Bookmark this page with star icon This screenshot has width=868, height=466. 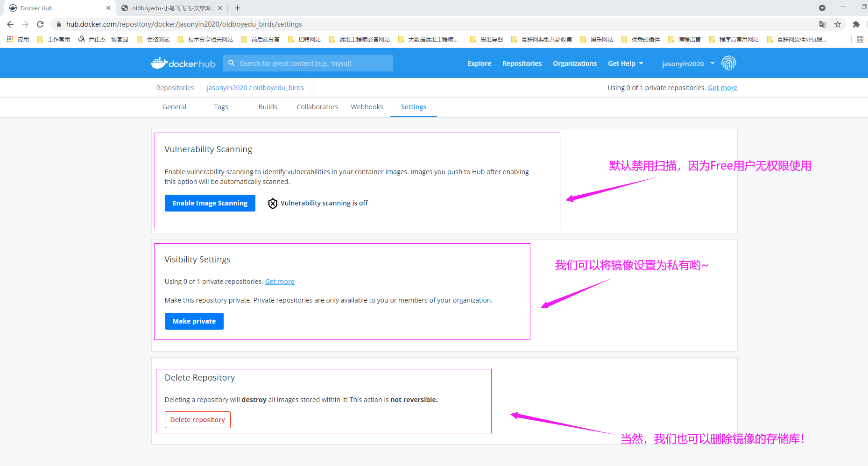pos(838,24)
